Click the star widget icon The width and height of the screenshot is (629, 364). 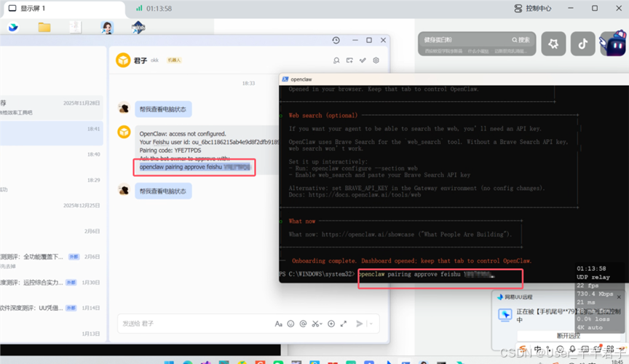(x=553, y=44)
